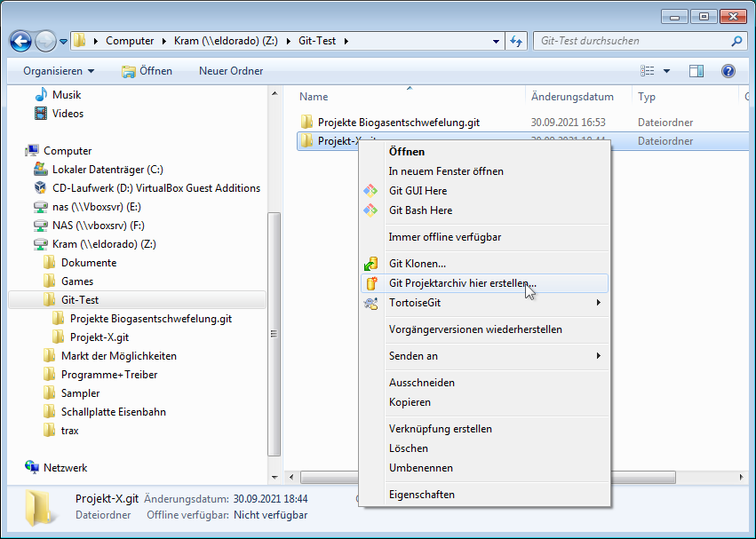Select Projekte Biogasentschwefelung.git in the file list

(x=399, y=123)
